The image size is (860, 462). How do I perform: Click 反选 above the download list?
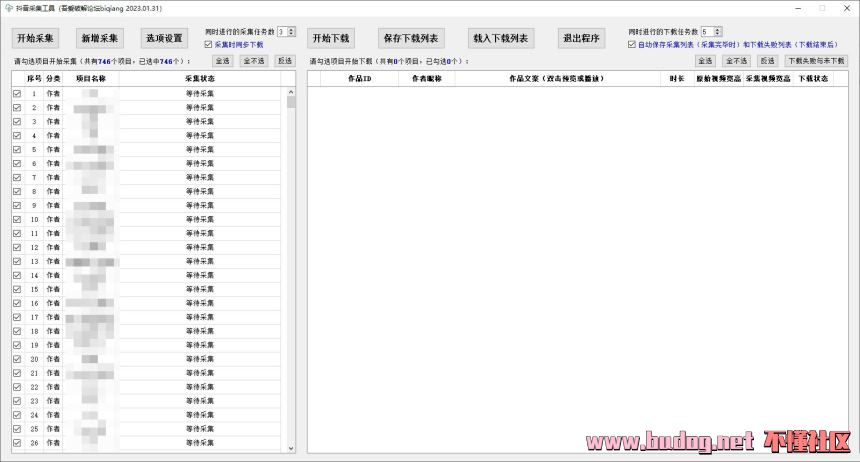(x=768, y=61)
